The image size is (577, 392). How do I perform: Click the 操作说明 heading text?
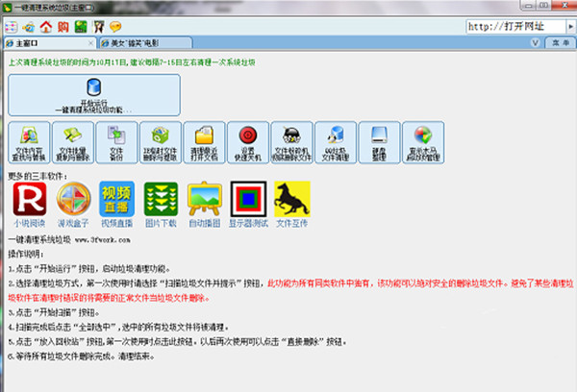[x=26, y=254]
